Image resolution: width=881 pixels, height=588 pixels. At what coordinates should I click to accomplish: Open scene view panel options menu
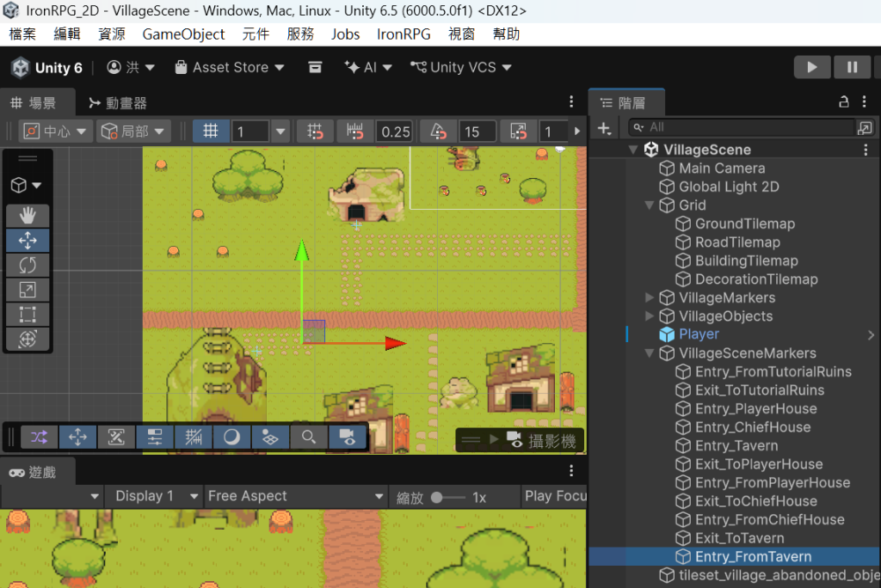[571, 101]
